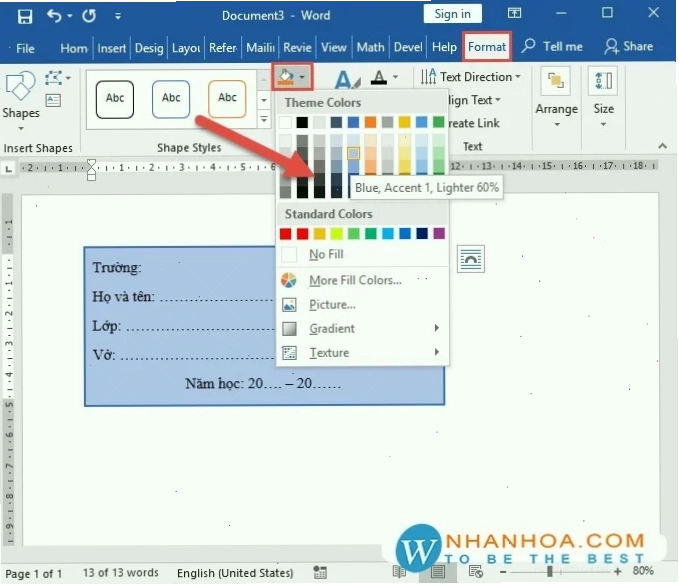Open Customize Quick Access Toolbar arrow
Image resolution: width=679 pixels, height=585 pixels.
(118, 16)
